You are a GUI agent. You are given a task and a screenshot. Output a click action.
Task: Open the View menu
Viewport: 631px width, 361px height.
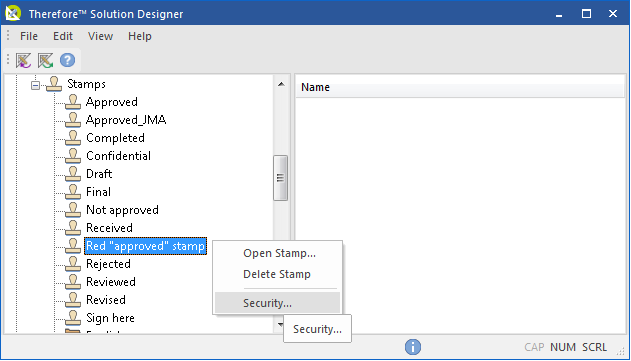click(100, 36)
